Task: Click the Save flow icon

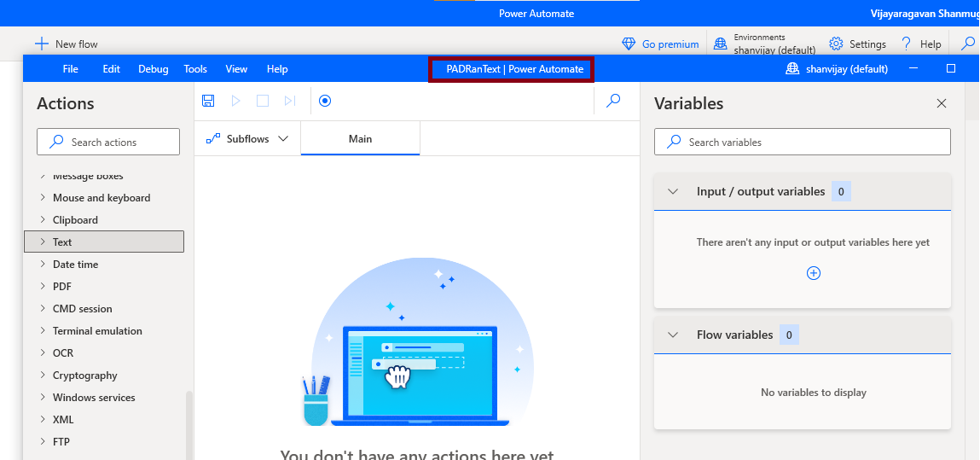Action: tap(209, 101)
